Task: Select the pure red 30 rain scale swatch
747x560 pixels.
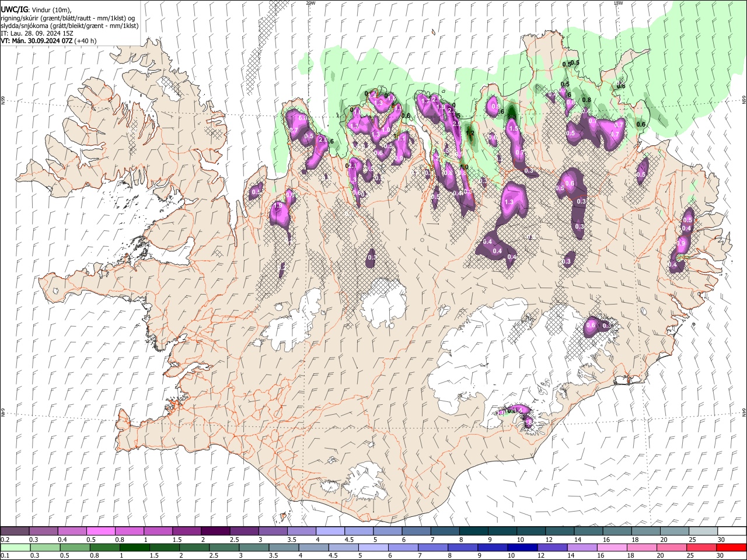Action: point(732,547)
